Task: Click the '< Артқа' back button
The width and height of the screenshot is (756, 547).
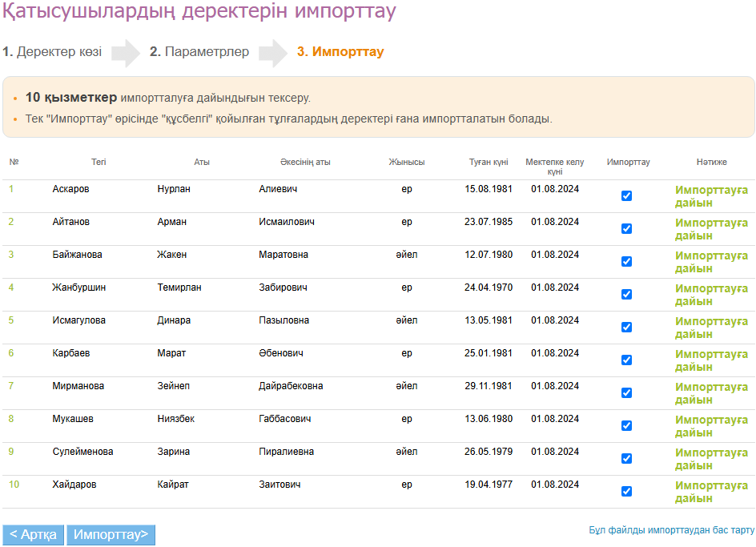Action: click(33, 535)
